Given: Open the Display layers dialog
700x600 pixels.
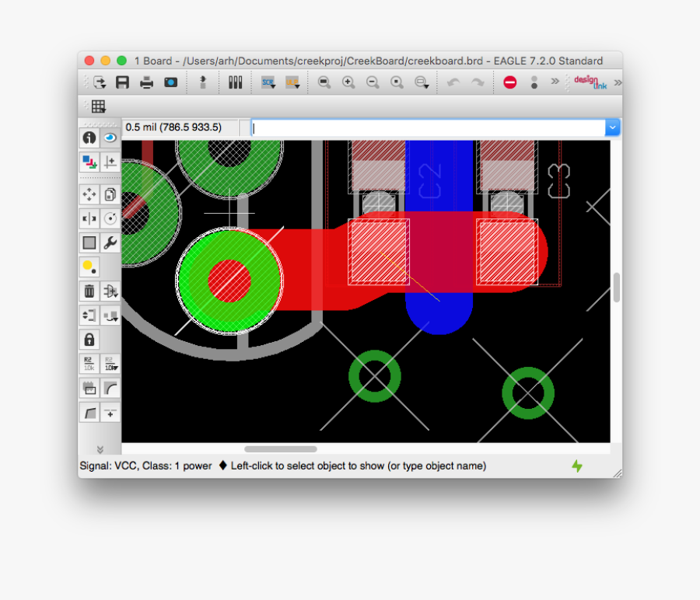Looking at the screenshot, I should pyautogui.click(x=89, y=162).
